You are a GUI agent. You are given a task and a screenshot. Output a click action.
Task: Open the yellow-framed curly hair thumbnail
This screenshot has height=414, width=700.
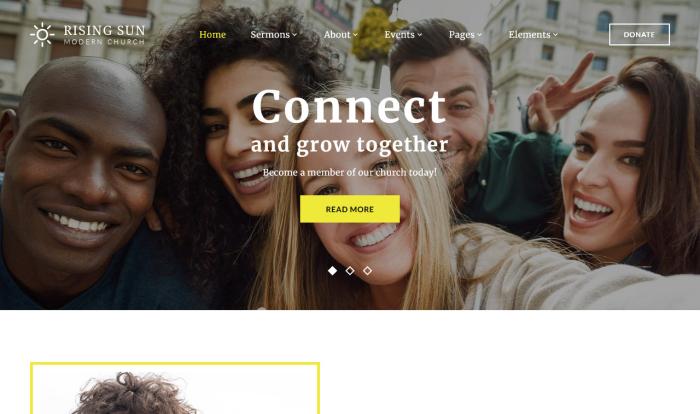[x=175, y=388]
